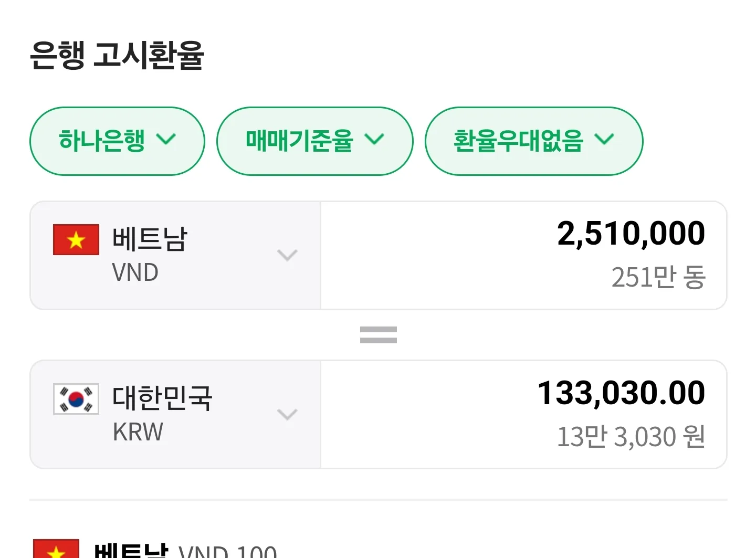Edit the 133,030.00 KRW amount field

523,415
